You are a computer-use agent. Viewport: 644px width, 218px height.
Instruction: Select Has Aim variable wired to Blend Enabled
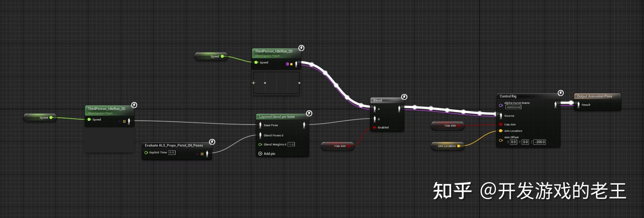tap(337, 146)
